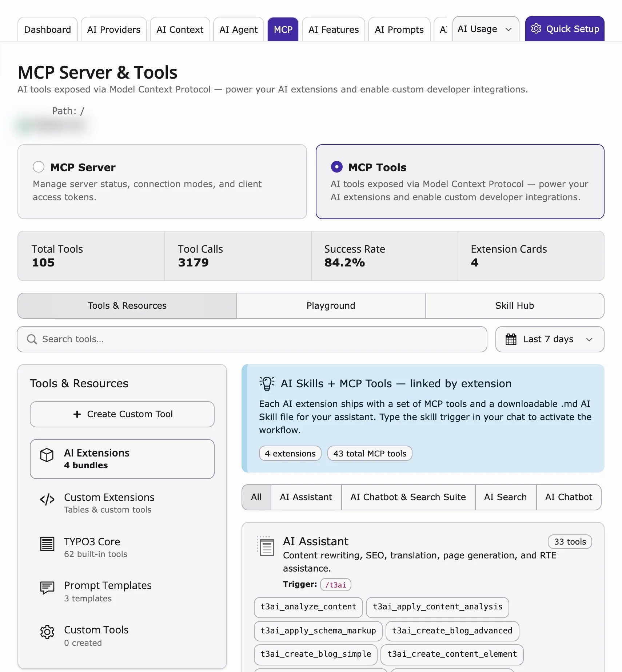Click the AI Assistant document icon
622x672 pixels.
[266, 546]
